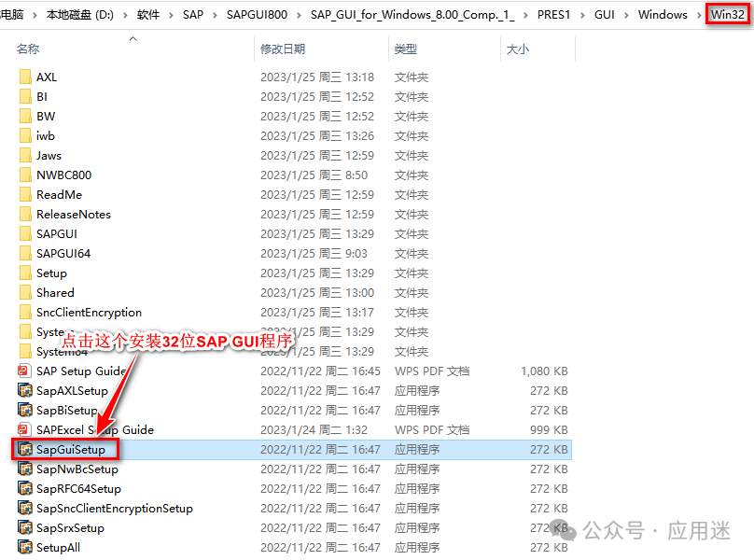Sort files by the 名称 column header

[28, 49]
